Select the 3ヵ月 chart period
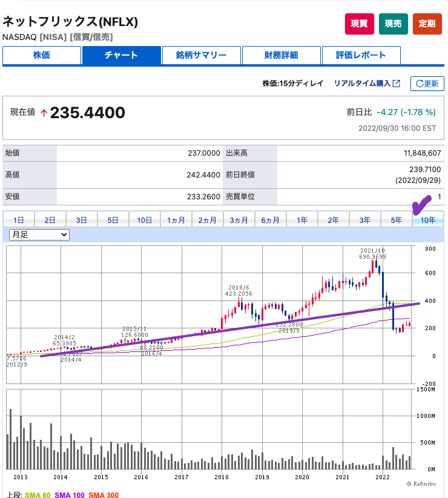The width and height of the screenshot is (448, 498). coord(239,220)
